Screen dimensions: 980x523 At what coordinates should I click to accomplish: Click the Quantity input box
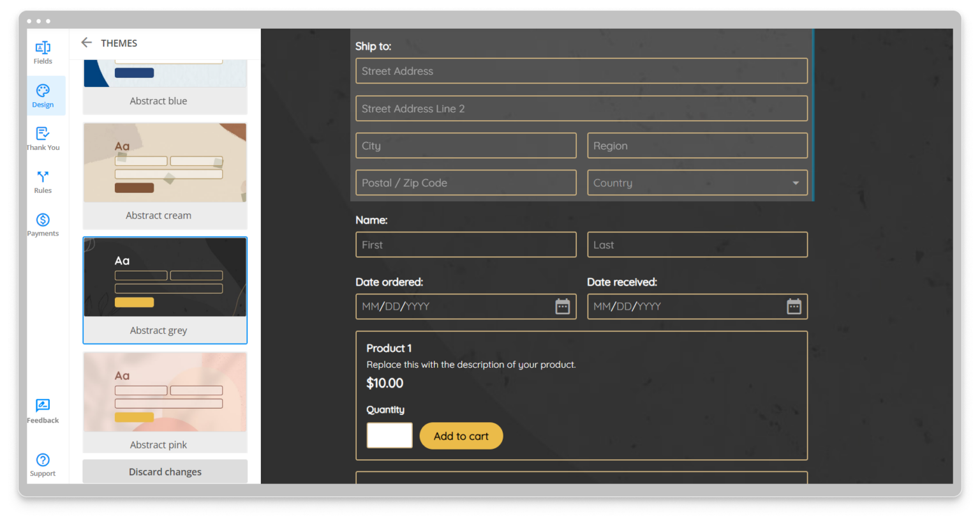pos(389,435)
